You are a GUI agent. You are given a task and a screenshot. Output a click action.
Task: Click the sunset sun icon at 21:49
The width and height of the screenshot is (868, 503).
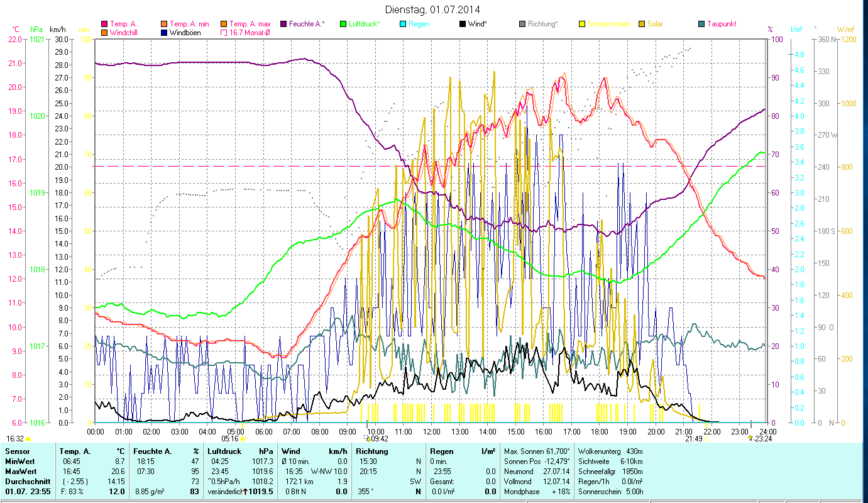click(x=707, y=439)
